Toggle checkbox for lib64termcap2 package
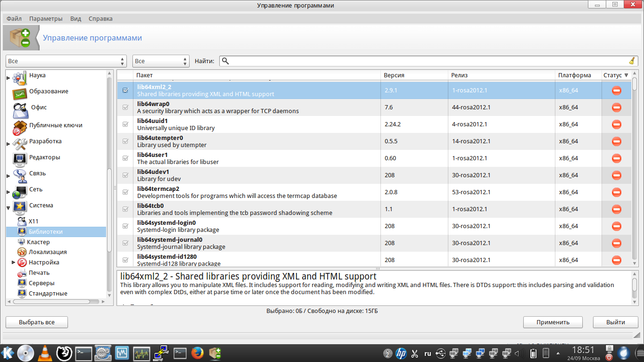The image size is (644, 362). pyautogui.click(x=125, y=192)
